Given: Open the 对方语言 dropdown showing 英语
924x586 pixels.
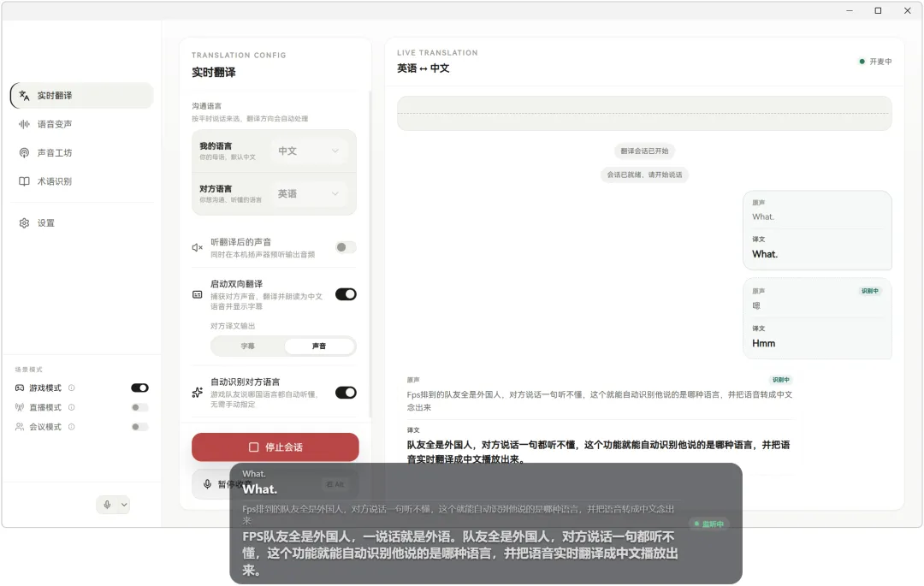Looking at the screenshot, I should coord(309,193).
